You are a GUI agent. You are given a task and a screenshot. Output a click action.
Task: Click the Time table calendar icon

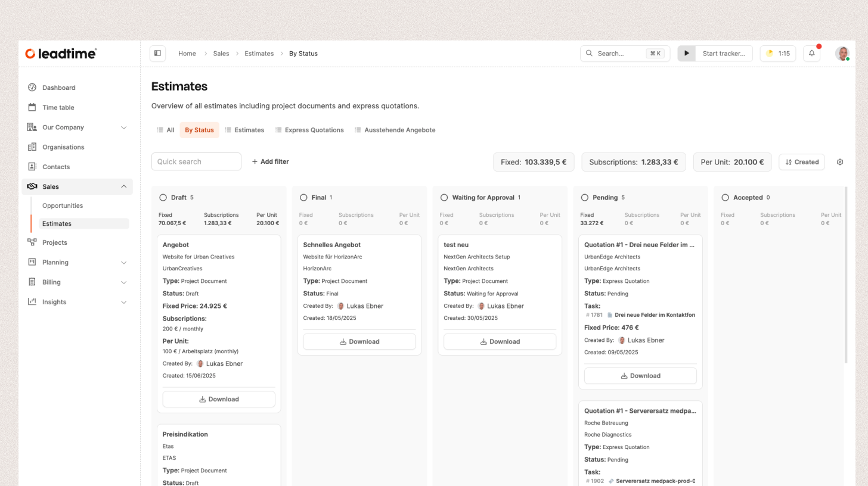[32, 107]
